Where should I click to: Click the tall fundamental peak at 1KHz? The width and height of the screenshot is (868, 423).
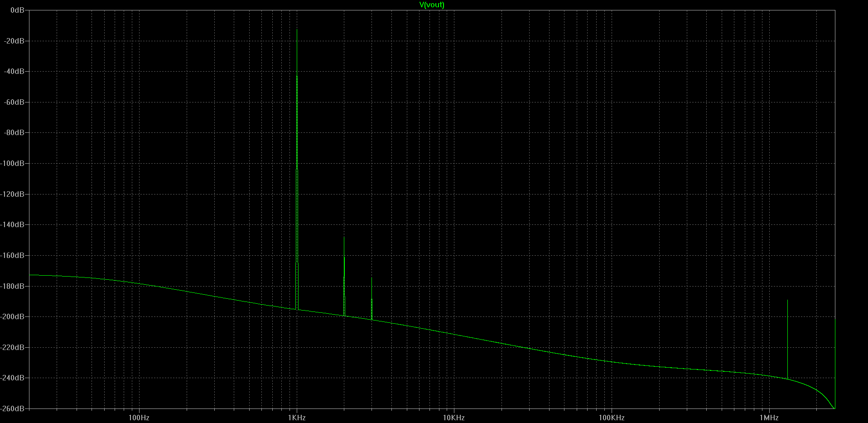pos(297,170)
